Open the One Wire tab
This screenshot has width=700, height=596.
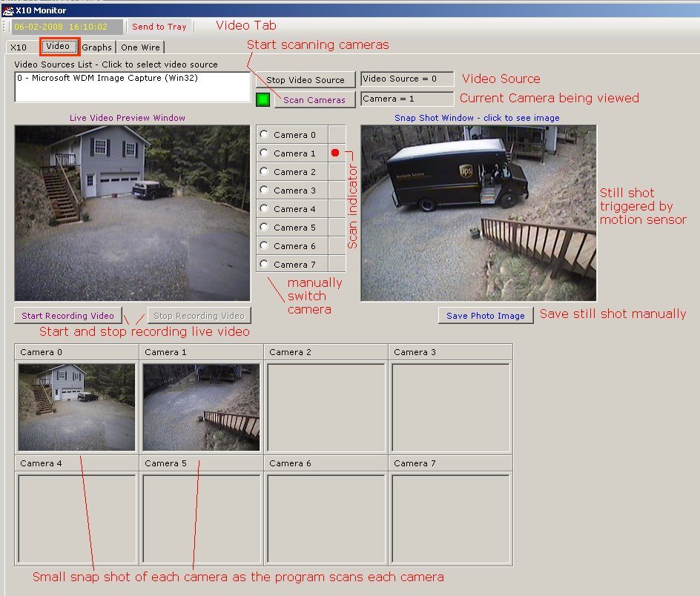(141, 47)
